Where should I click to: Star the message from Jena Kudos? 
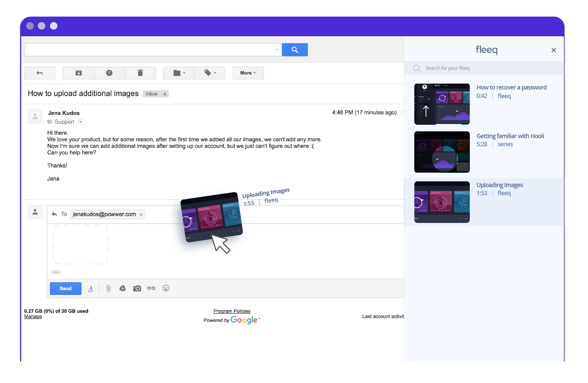(x=402, y=113)
